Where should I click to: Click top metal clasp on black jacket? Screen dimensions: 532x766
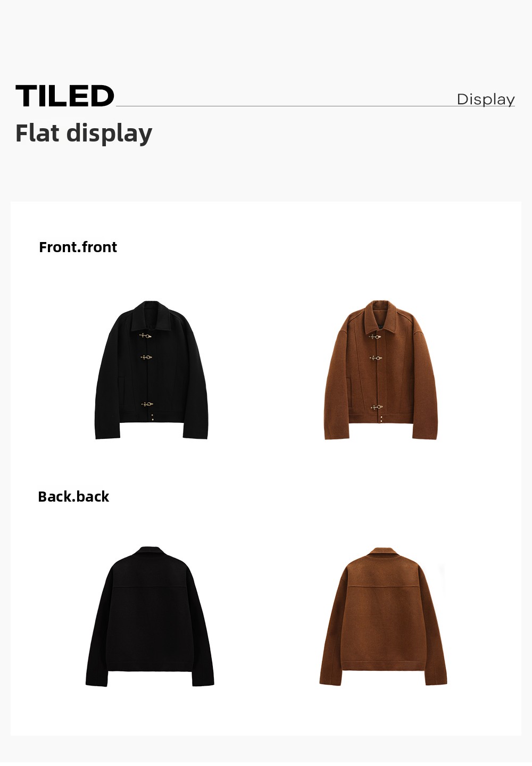(x=145, y=336)
